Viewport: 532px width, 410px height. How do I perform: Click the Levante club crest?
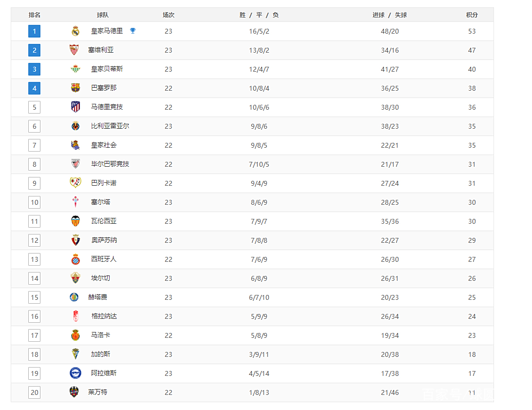pyautogui.click(x=74, y=392)
